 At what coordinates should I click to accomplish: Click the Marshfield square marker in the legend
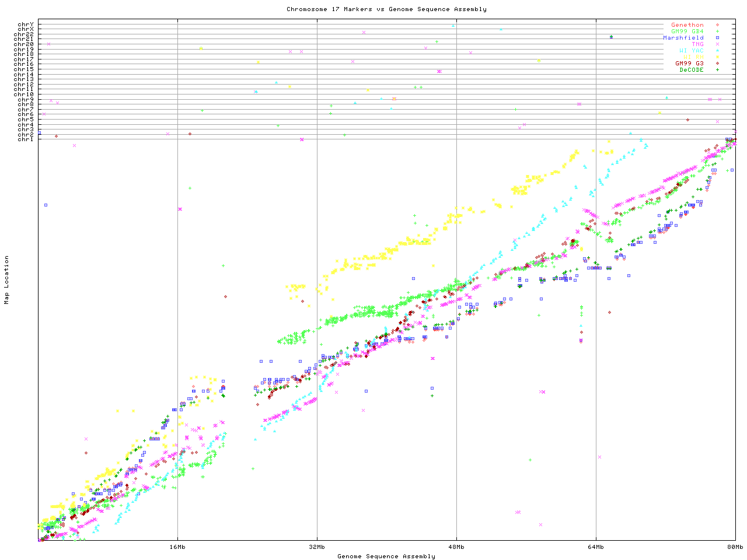[717, 38]
